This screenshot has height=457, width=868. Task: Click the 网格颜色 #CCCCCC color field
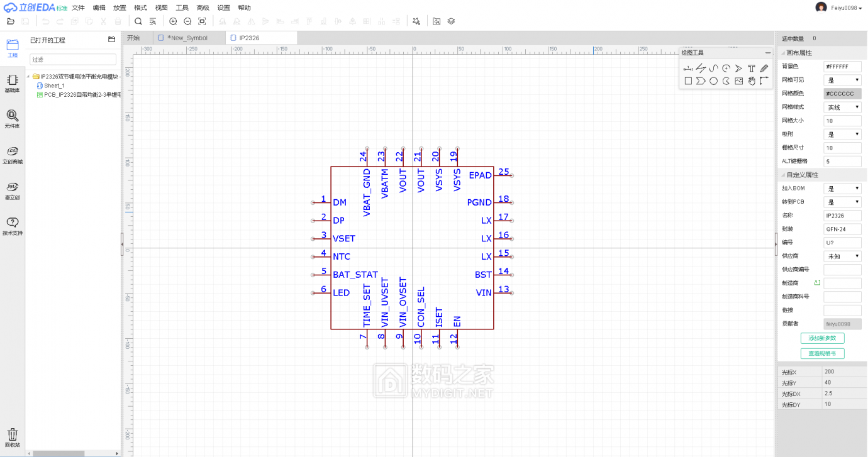(842, 94)
